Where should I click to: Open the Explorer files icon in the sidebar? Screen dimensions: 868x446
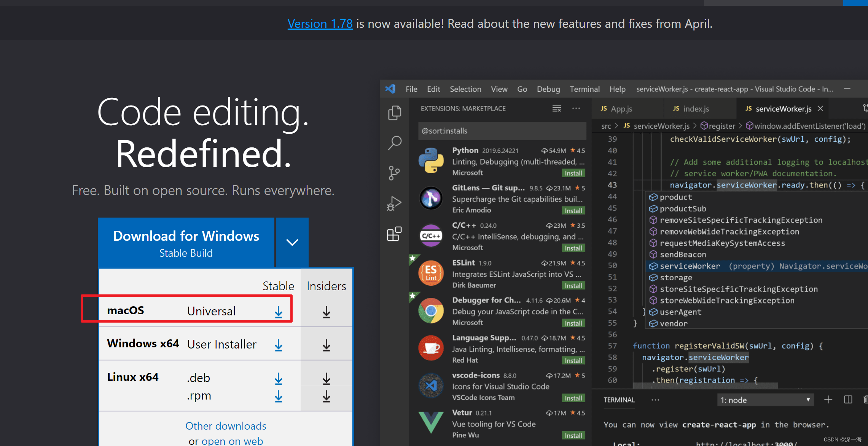(394, 113)
